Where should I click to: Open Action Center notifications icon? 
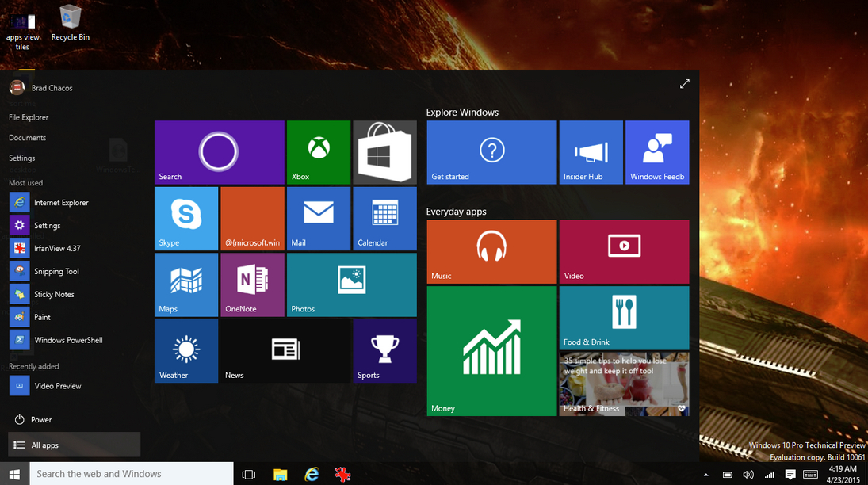pos(790,475)
